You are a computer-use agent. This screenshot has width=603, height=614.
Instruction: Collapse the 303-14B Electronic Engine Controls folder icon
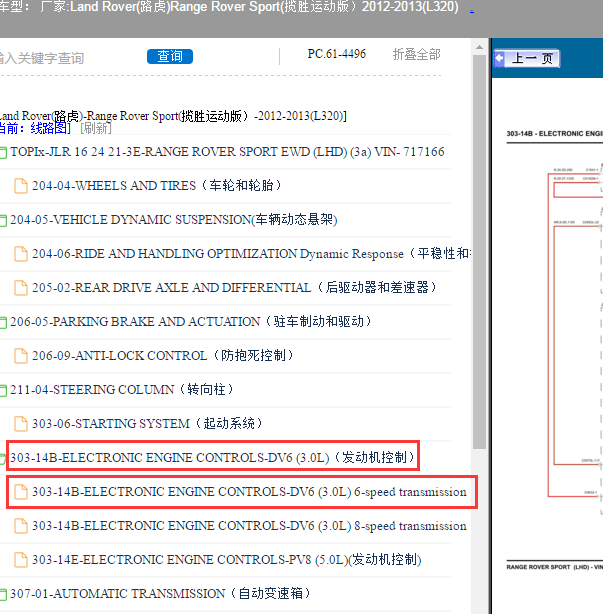click(3, 459)
